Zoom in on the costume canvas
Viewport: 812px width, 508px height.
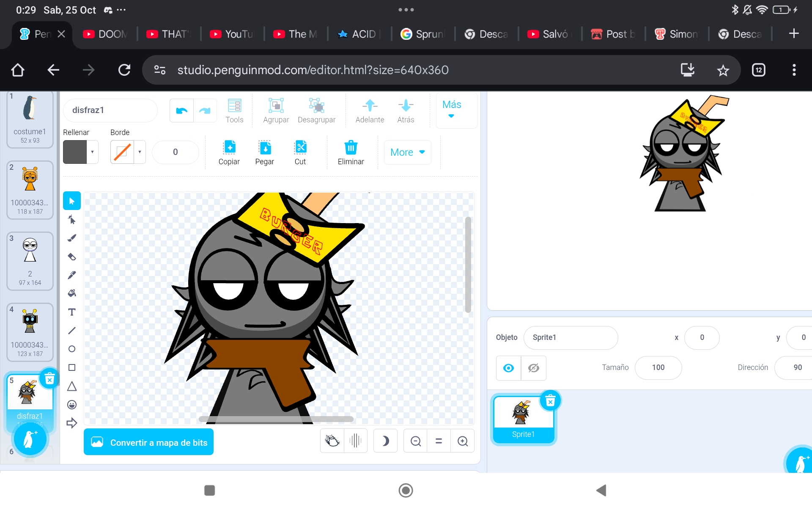pyautogui.click(x=463, y=441)
